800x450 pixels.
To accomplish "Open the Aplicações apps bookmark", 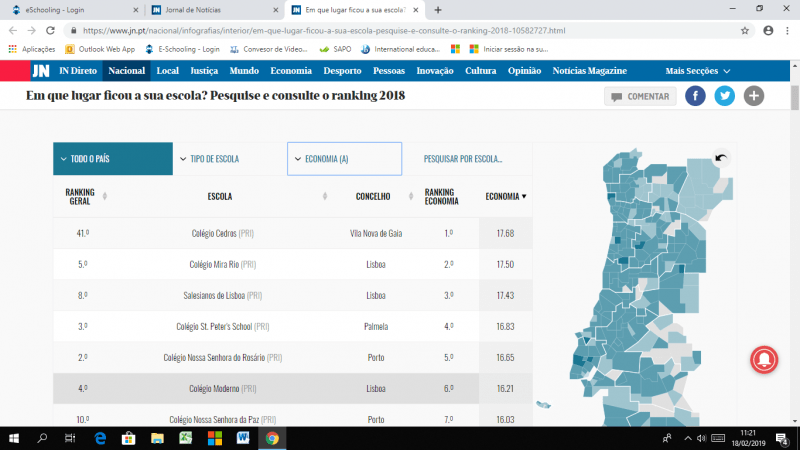I will point(32,49).
